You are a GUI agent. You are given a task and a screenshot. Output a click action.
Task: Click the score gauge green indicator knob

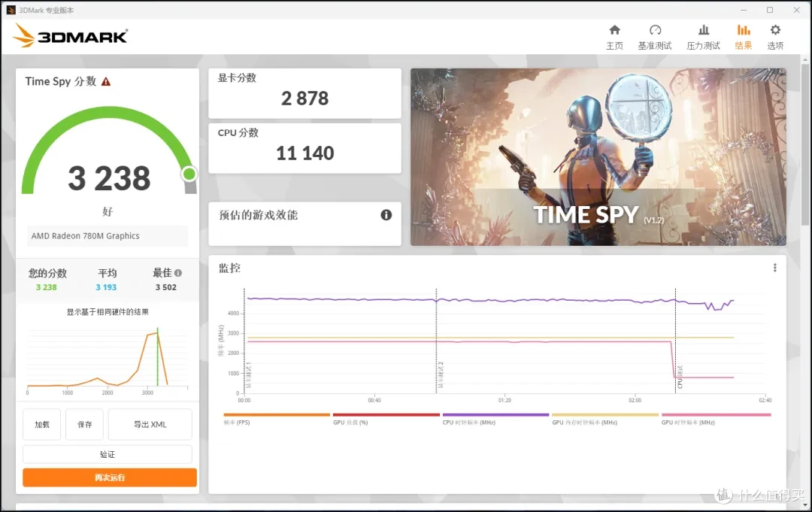click(x=189, y=174)
